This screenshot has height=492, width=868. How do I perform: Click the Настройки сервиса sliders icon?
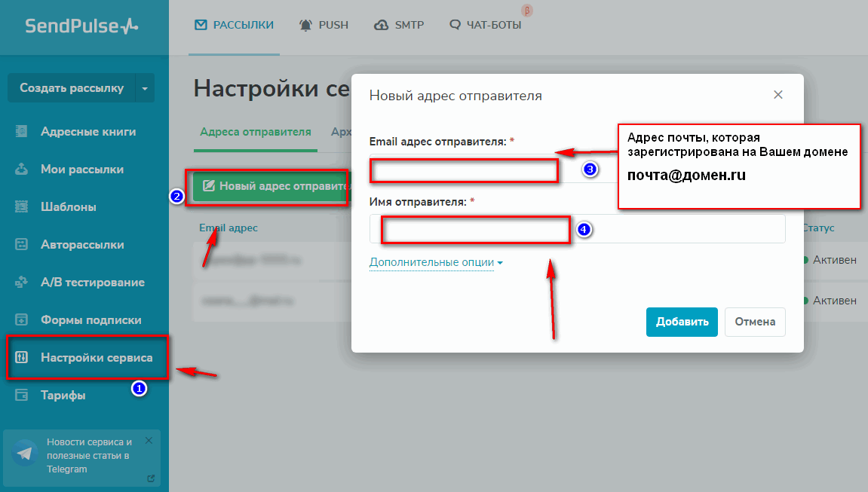(x=21, y=357)
